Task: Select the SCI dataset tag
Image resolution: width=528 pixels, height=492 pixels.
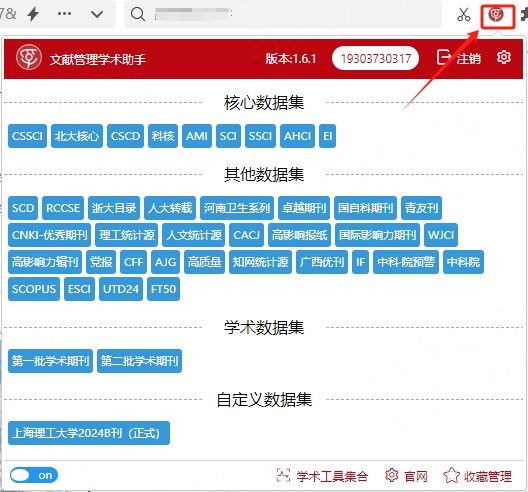Action: 228,136
